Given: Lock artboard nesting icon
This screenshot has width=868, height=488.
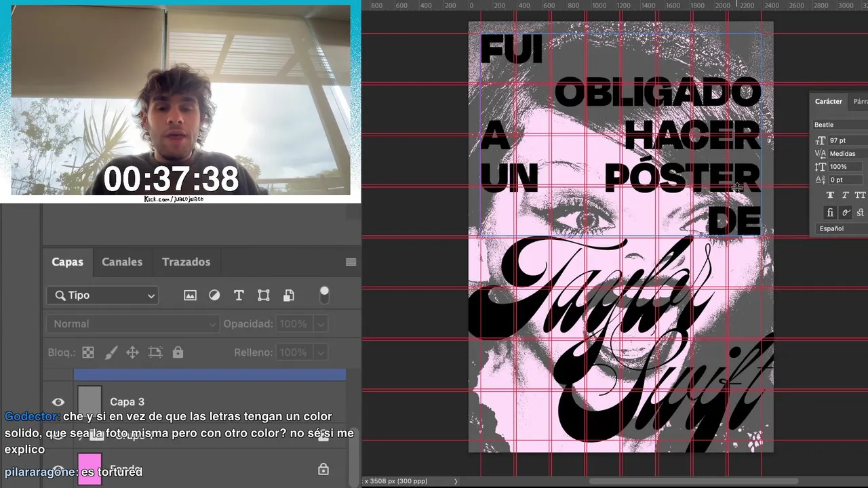Looking at the screenshot, I should click(155, 352).
